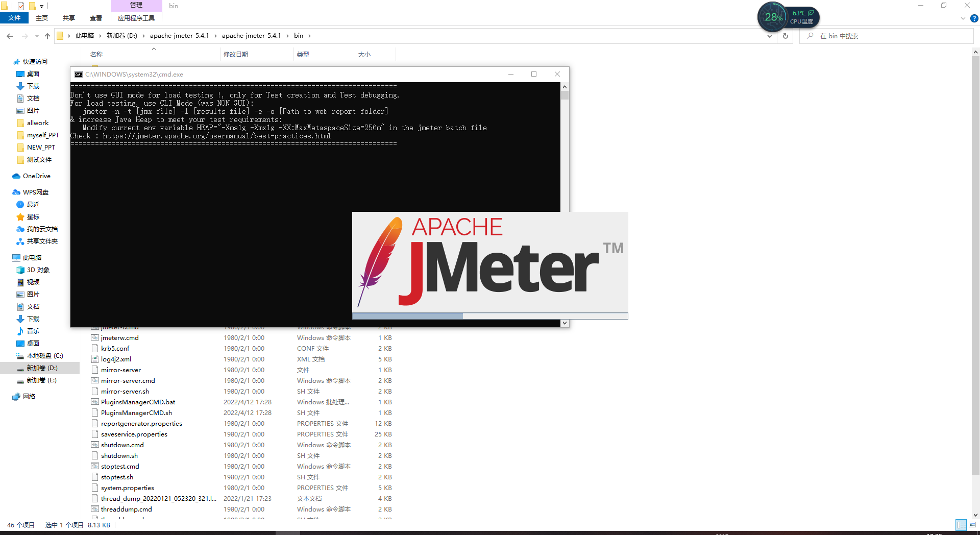
Task: Select the 管理 contextual tab
Action: click(136, 5)
